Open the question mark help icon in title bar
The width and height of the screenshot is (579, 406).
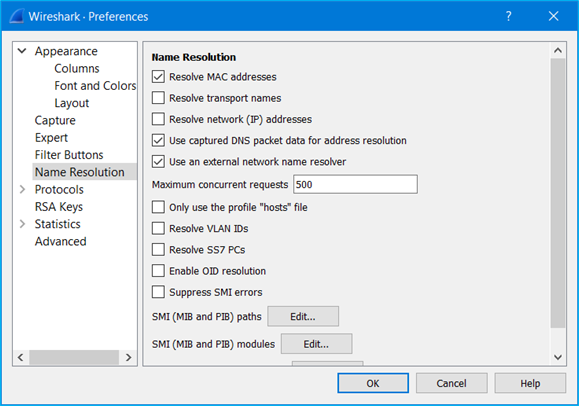509,16
